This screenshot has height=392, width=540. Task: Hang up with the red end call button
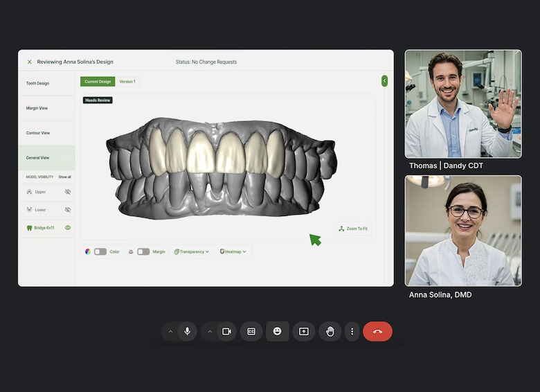click(x=377, y=332)
